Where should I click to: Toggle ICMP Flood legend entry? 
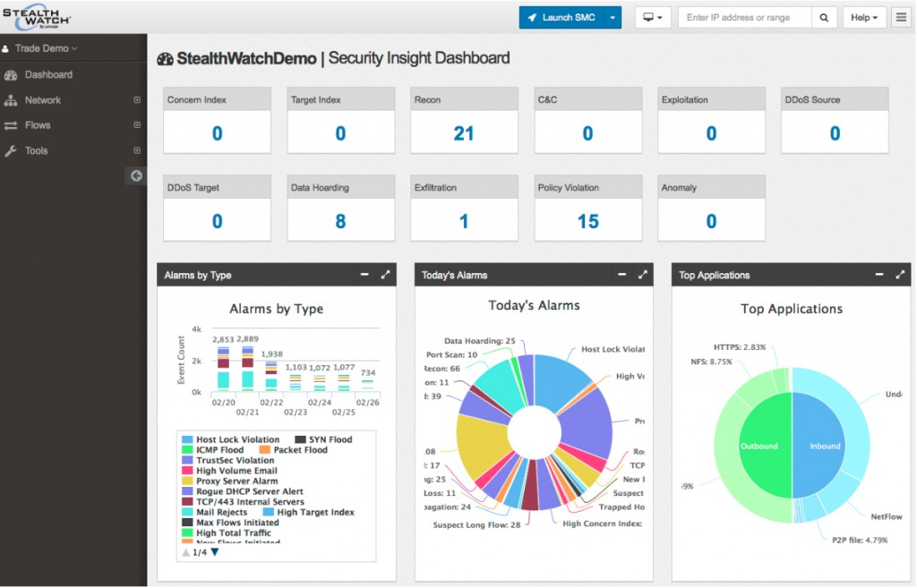(x=213, y=450)
